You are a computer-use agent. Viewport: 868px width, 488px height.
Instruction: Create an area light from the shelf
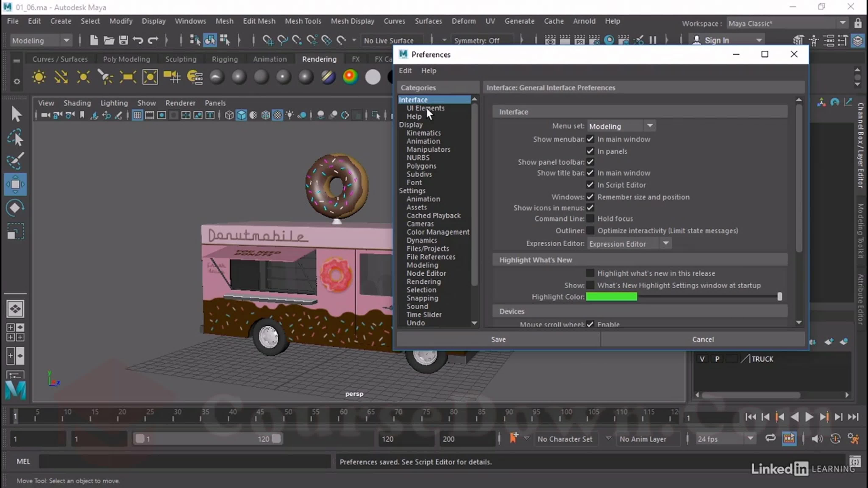(128, 77)
